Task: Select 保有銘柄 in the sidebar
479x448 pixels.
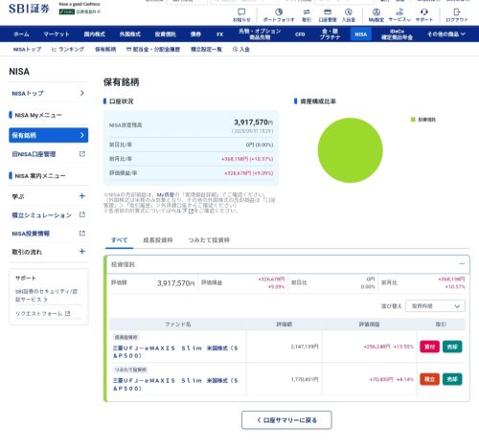Action: tap(49, 135)
